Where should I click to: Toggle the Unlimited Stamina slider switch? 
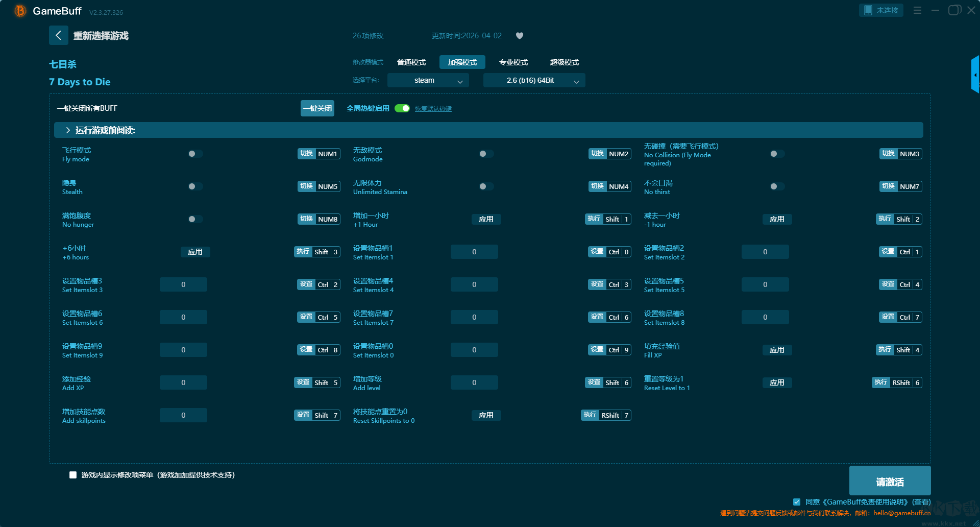(x=486, y=186)
